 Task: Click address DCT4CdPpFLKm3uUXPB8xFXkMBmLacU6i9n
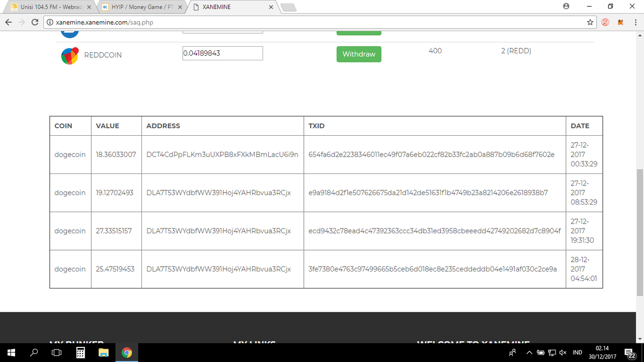pyautogui.click(x=222, y=154)
